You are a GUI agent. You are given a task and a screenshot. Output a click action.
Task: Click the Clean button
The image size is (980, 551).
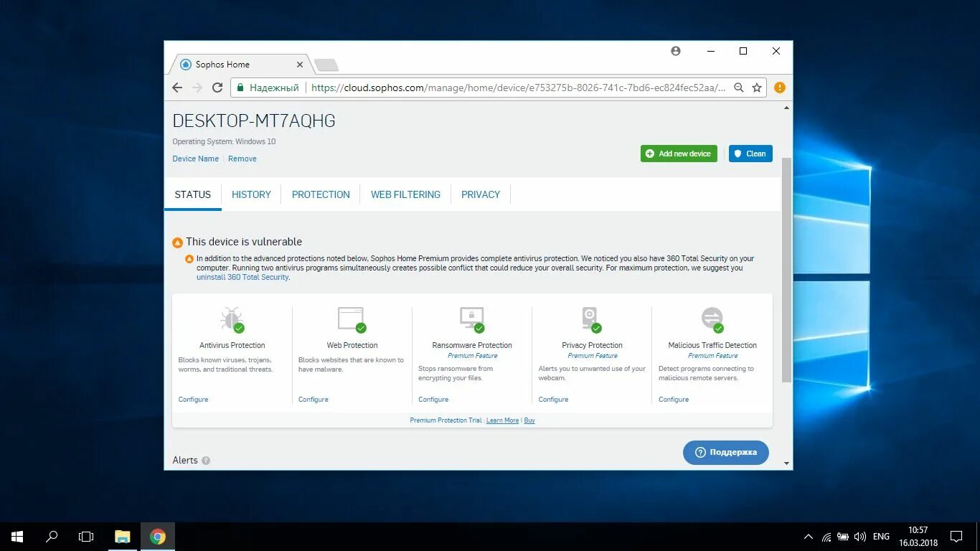pyautogui.click(x=750, y=154)
